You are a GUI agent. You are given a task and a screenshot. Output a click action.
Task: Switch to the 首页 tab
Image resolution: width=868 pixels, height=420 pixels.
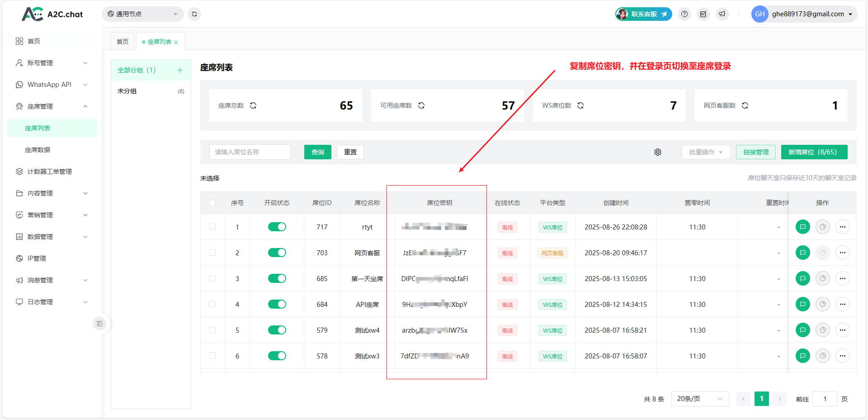tap(123, 42)
